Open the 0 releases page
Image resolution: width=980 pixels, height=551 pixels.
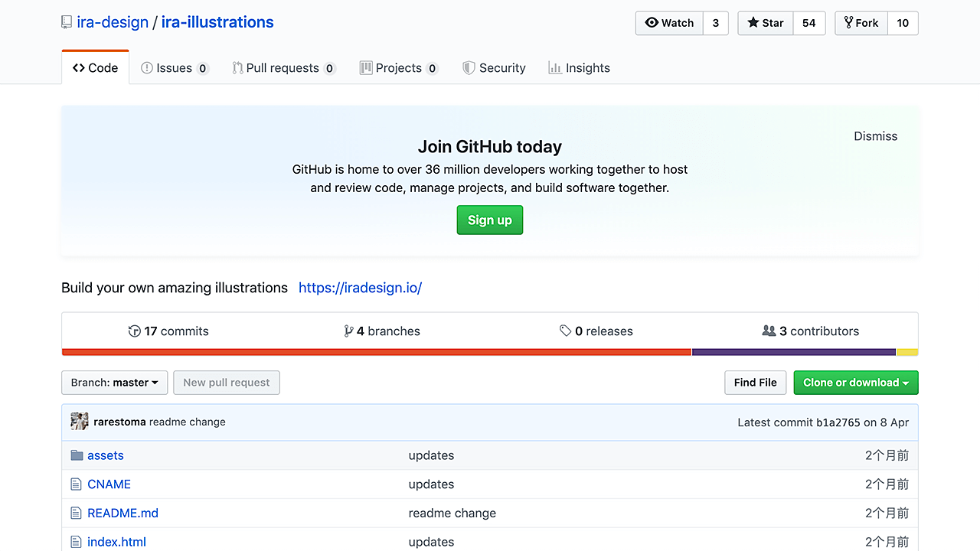click(x=596, y=331)
